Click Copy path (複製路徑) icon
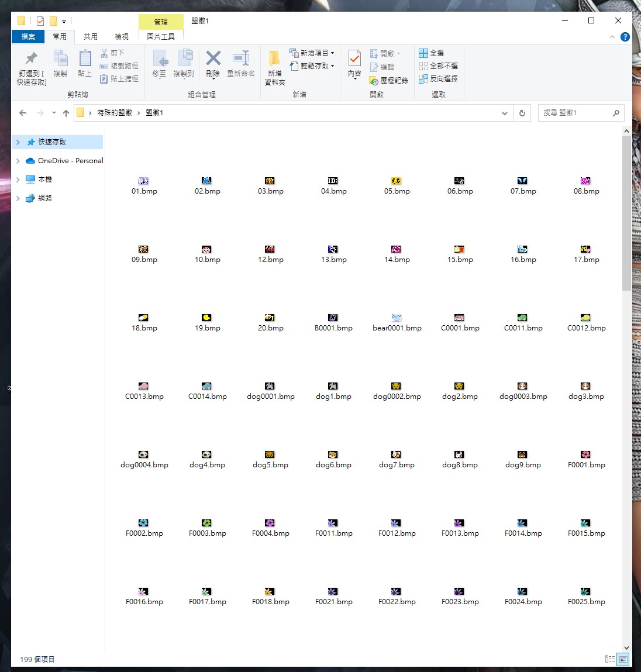Image resolution: width=641 pixels, height=672 pixels. (x=104, y=66)
